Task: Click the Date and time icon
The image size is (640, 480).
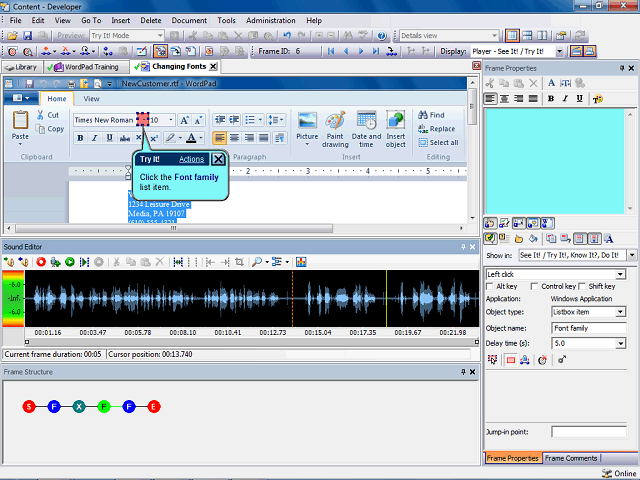Action: coord(366,121)
